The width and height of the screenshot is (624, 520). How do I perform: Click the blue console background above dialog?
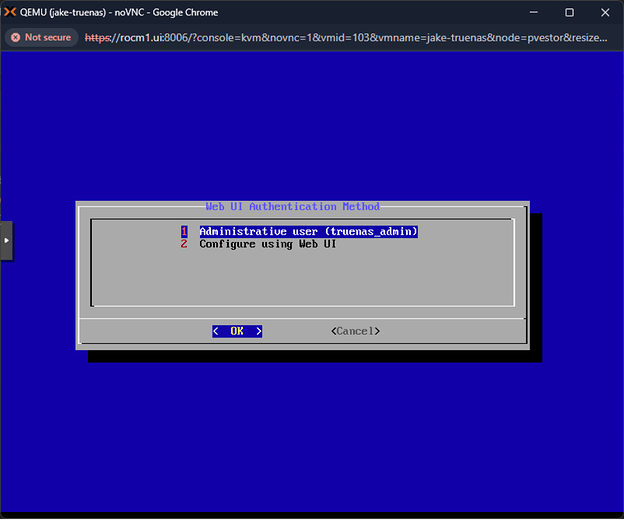[x=312, y=125]
